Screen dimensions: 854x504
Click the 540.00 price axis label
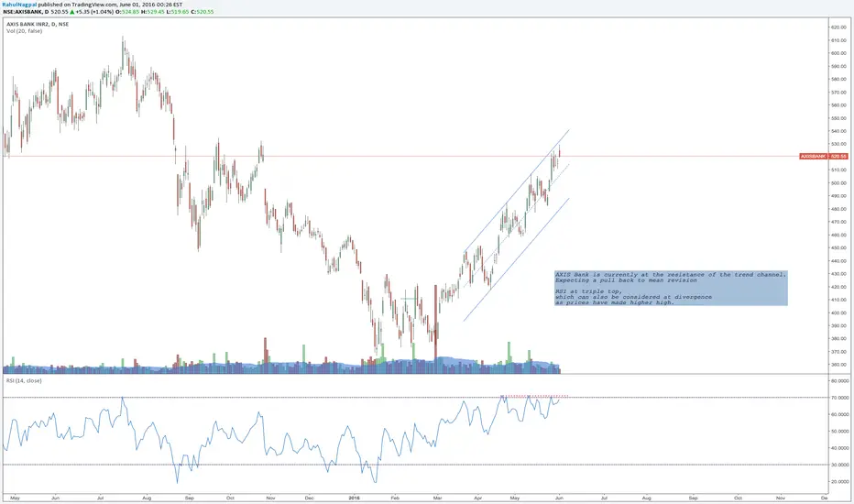pos(838,131)
